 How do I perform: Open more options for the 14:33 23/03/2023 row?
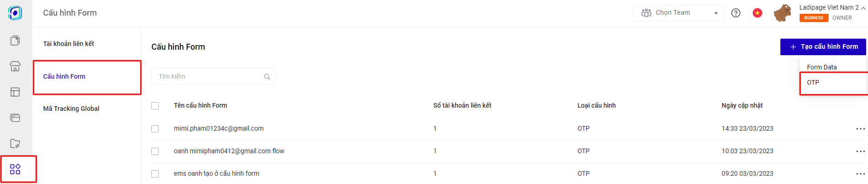(x=860, y=129)
